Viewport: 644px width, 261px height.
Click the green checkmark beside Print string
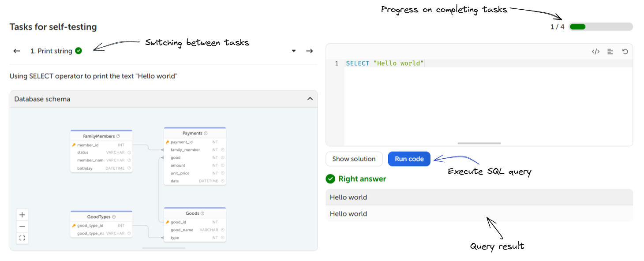(x=79, y=51)
